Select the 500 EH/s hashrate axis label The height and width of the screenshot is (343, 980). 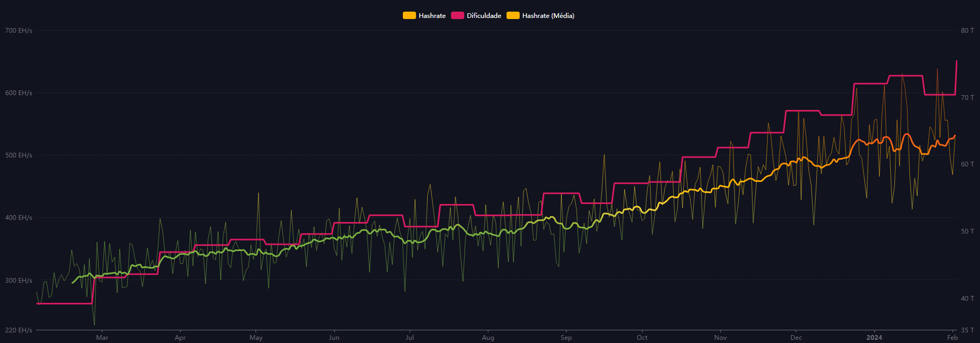point(18,155)
